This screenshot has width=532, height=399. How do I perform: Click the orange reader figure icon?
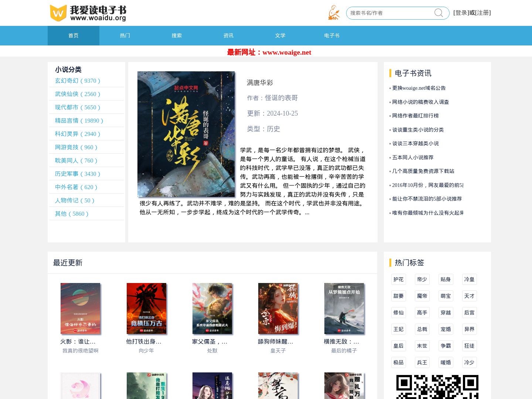334,13
